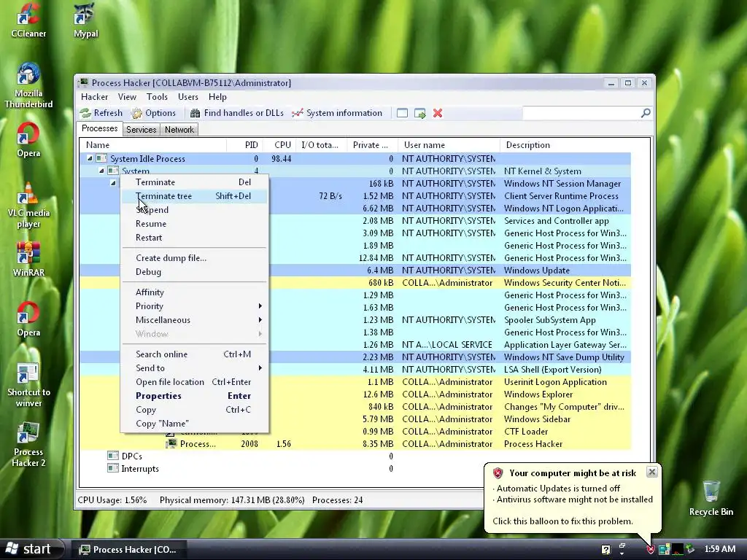Select VLC media player desktop icon

point(28,206)
